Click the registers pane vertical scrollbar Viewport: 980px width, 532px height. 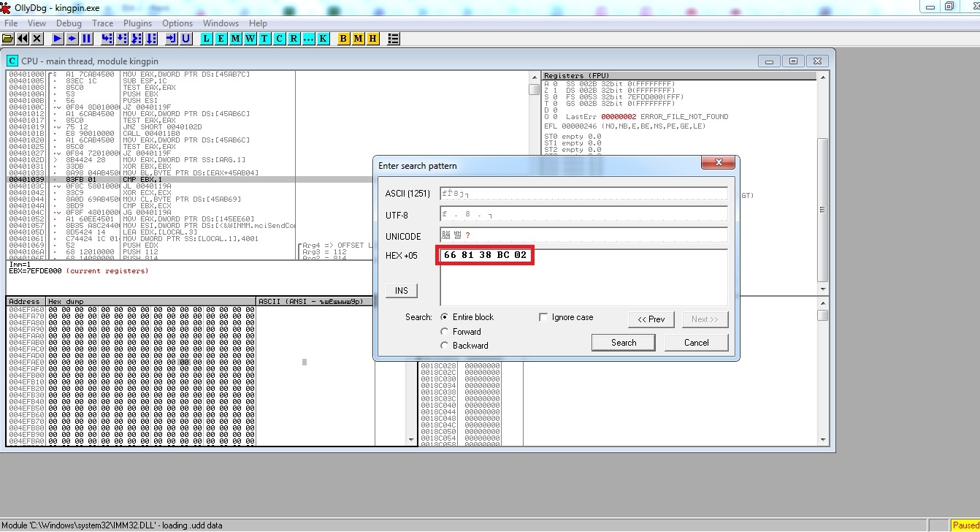click(x=822, y=183)
